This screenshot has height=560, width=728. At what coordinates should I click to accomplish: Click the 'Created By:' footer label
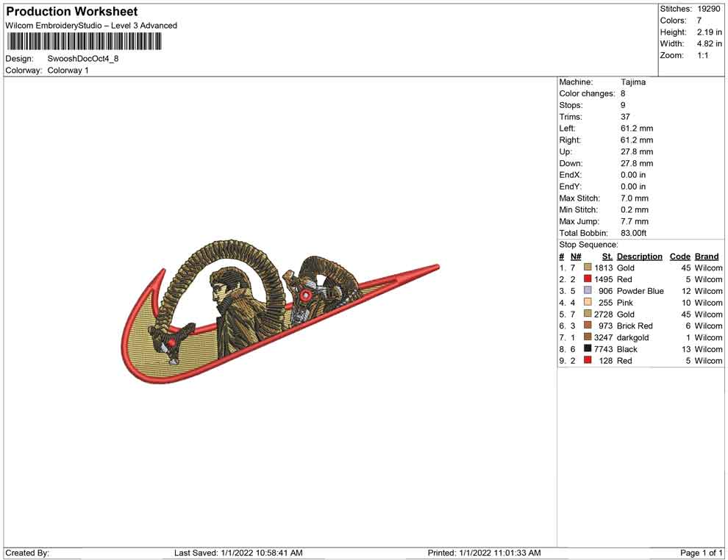[27, 553]
